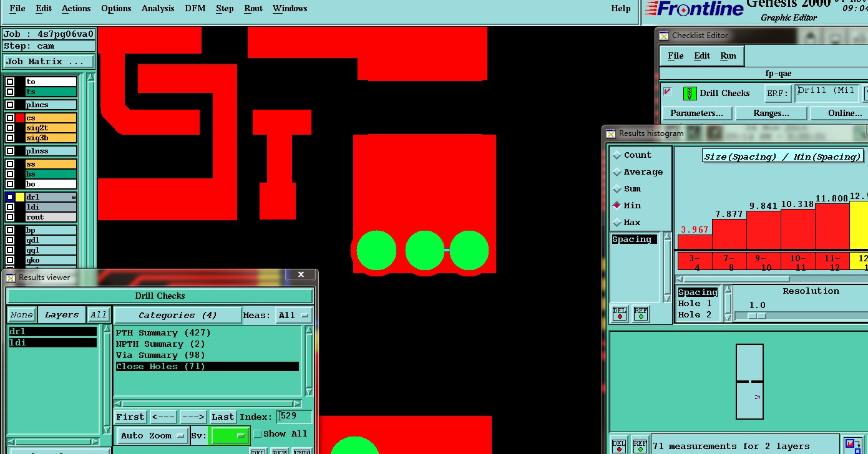Select the Count radio option
868x454 pixels.
point(618,155)
